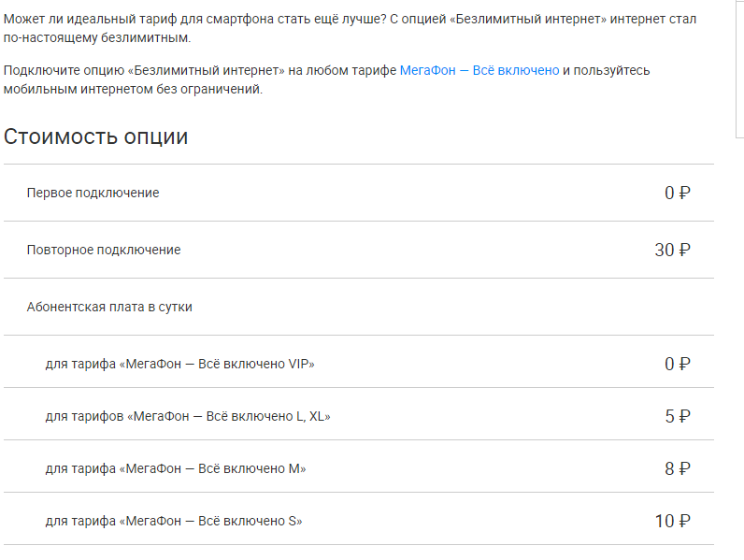Click the Стоимость опции heading

tap(96, 136)
